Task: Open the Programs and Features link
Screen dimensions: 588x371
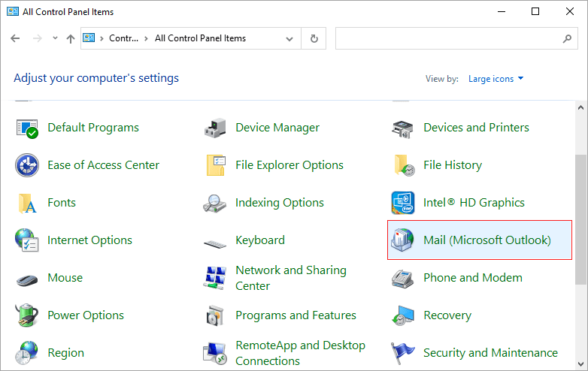Action: coord(296,315)
